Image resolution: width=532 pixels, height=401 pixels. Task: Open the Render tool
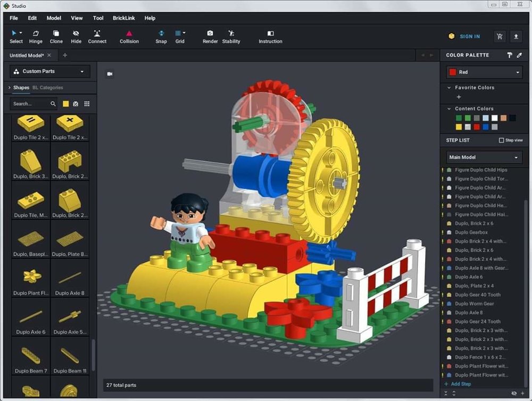coord(210,37)
